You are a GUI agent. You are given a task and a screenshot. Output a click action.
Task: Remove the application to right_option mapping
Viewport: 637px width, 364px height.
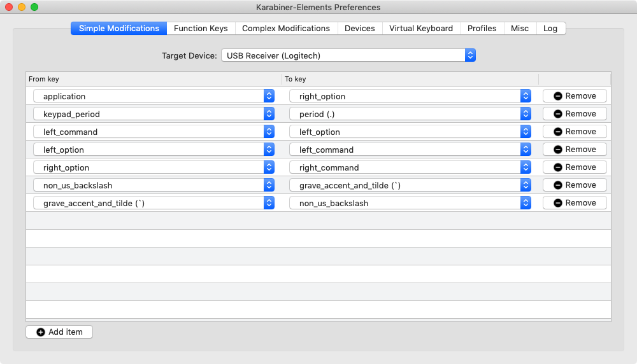tap(575, 96)
